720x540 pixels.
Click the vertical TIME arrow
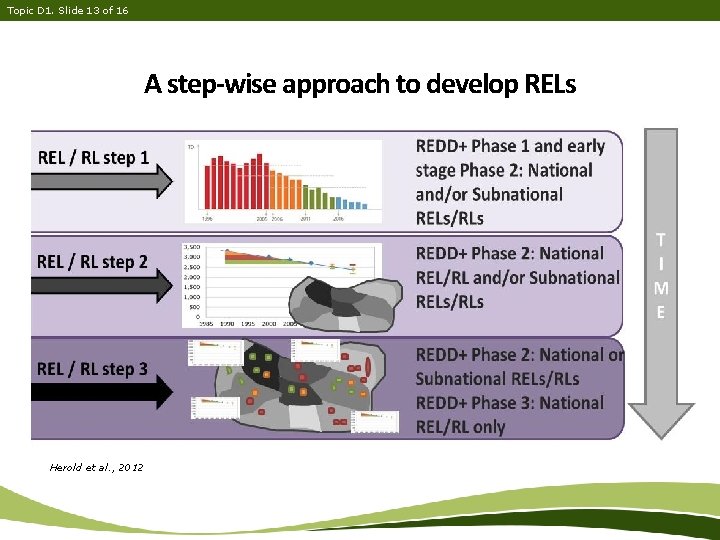661,283
